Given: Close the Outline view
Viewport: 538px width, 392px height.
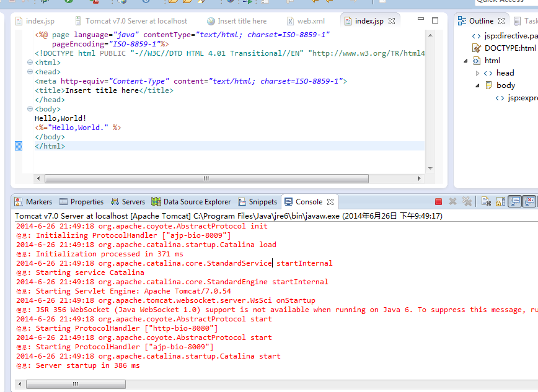Looking at the screenshot, I should pyautogui.click(x=501, y=21).
